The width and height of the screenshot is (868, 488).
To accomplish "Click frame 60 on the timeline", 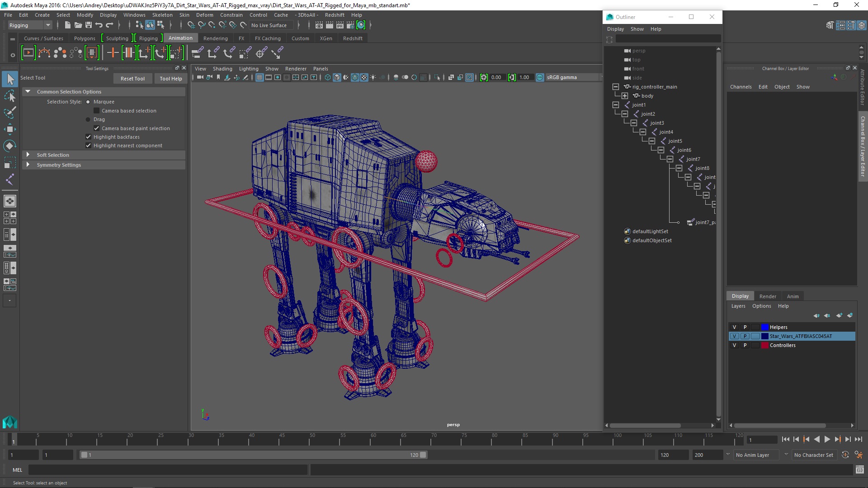I will [x=373, y=439].
